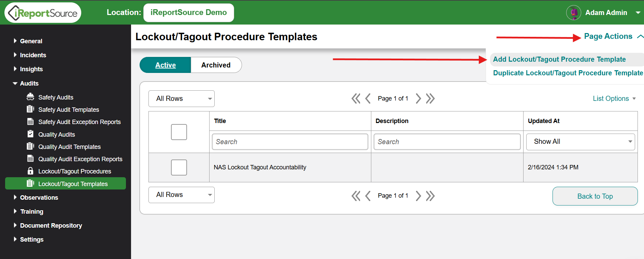Click the Quality Audit Exception Reports icon

pyautogui.click(x=30, y=158)
